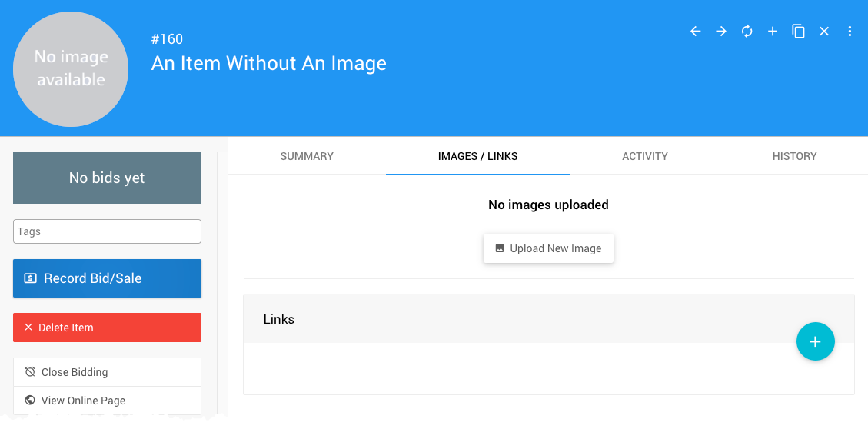Click the red Delete Item button

point(107,328)
